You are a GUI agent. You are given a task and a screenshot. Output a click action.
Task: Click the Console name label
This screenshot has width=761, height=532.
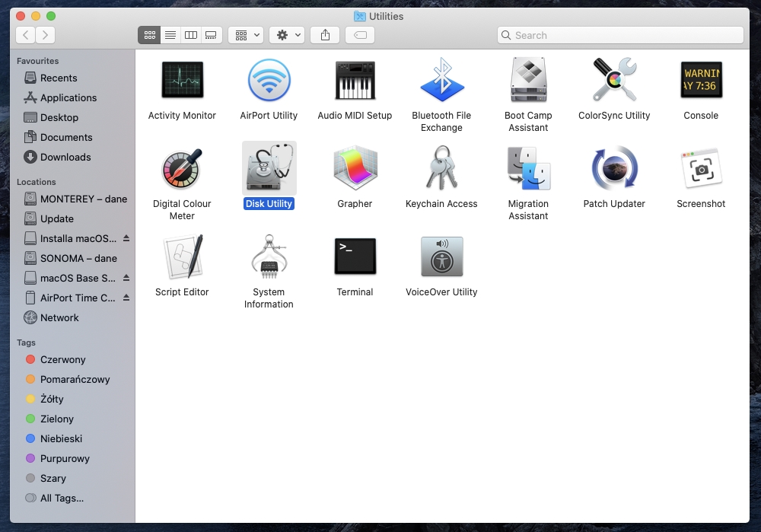[x=701, y=116]
